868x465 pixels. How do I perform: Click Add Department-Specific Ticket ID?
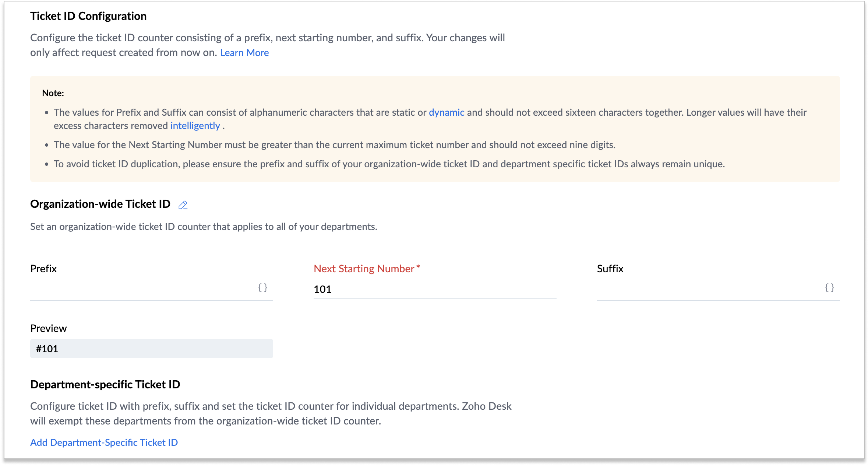(x=104, y=443)
